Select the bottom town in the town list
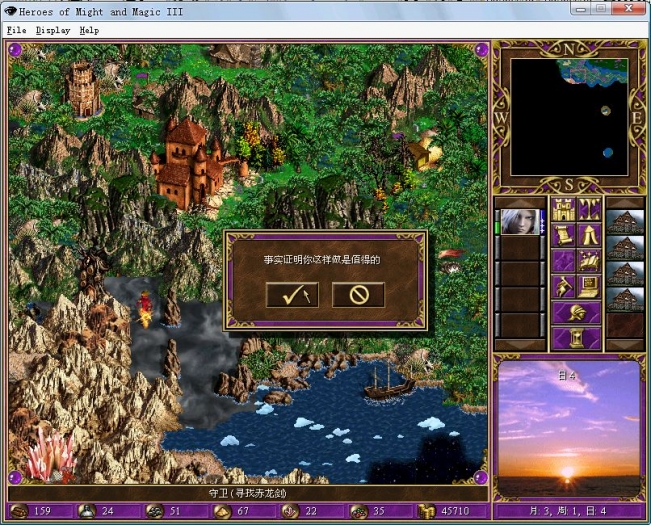Screen dimensions: 651x525 point(625,300)
